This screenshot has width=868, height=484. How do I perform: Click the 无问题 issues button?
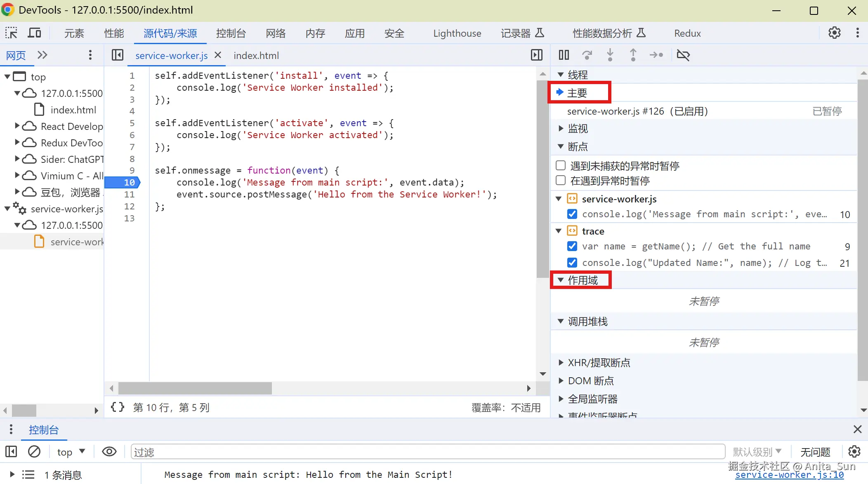815,452
